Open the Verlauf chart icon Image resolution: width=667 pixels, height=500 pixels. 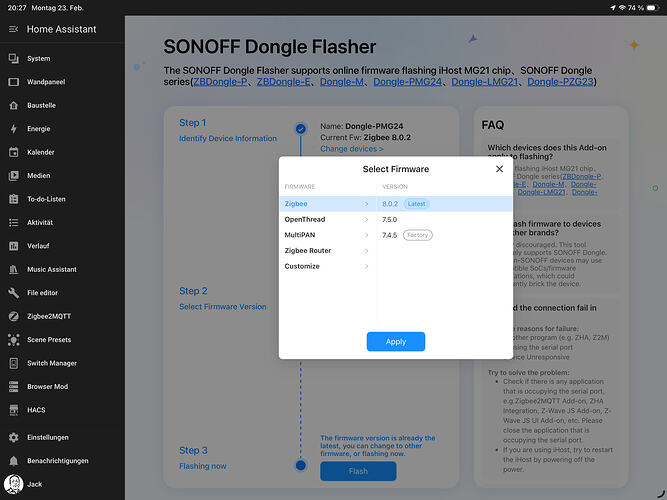(14, 246)
